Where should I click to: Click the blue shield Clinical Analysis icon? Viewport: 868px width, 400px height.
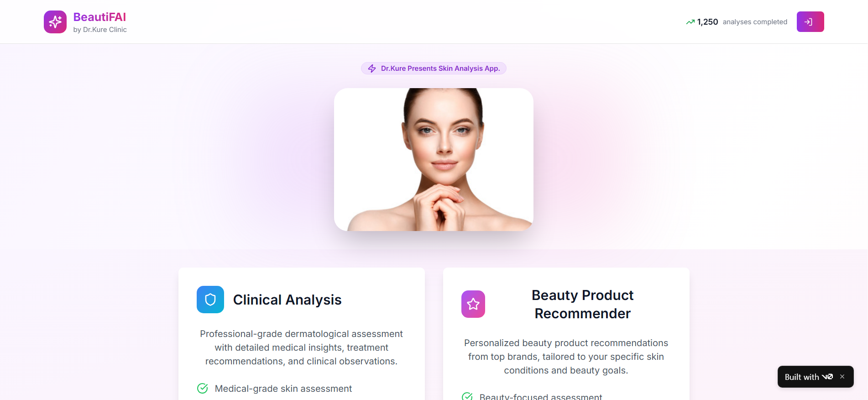click(x=210, y=300)
